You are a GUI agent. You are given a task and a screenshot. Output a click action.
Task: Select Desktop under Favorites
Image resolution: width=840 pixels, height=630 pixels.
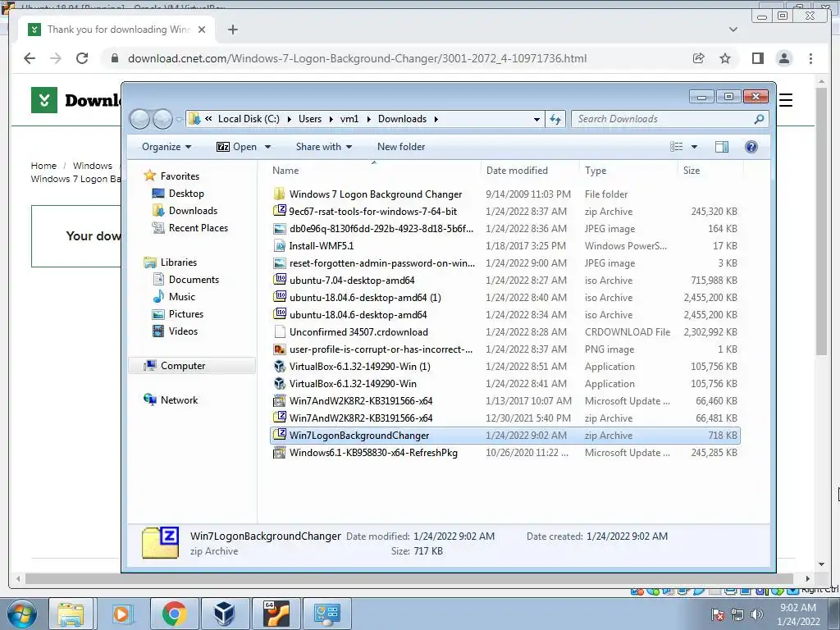click(x=186, y=194)
